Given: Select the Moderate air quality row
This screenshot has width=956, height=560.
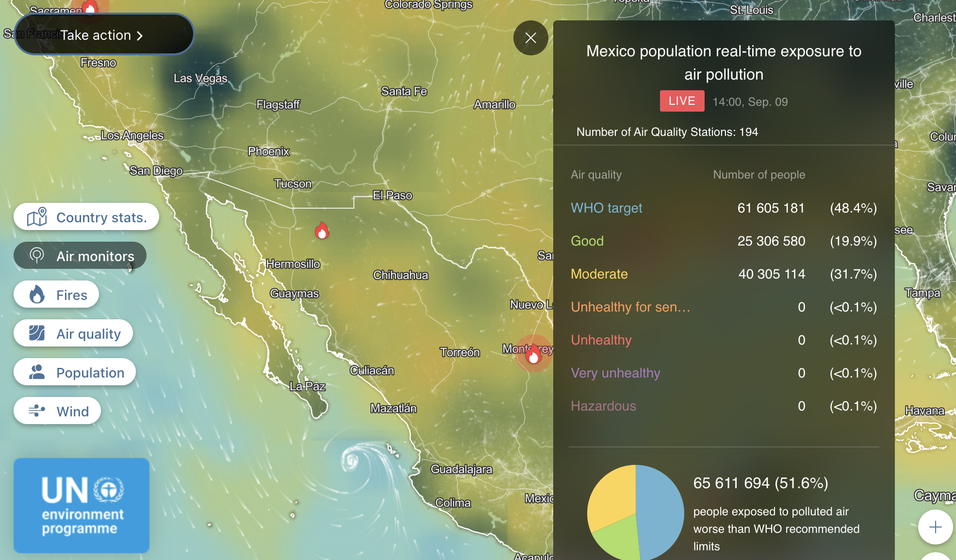Looking at the screenshot, I should point(599,274).
